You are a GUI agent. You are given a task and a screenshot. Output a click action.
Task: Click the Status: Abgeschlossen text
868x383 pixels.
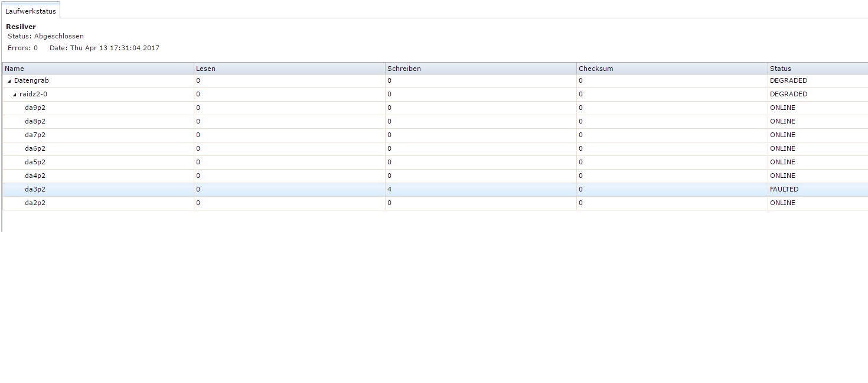[x=45, y=36]
